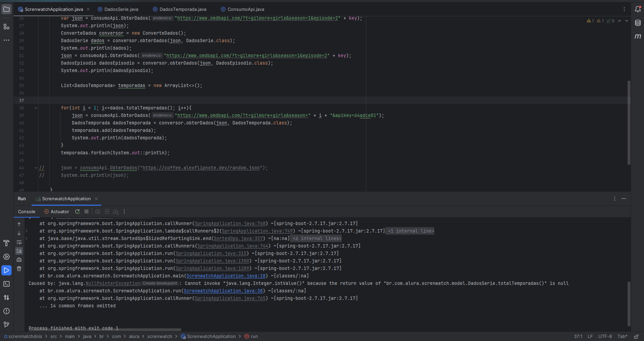The height and width of the screenshot is (341, 644).
Task: Open line separator LF dropdown in status bar
Action: pyautogui.click(x=590, y=337)
